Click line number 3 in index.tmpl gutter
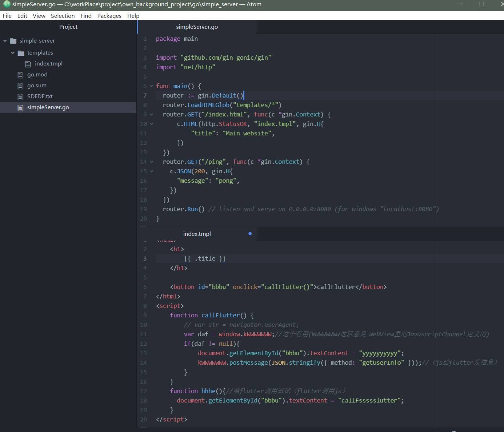 (145, 259)
